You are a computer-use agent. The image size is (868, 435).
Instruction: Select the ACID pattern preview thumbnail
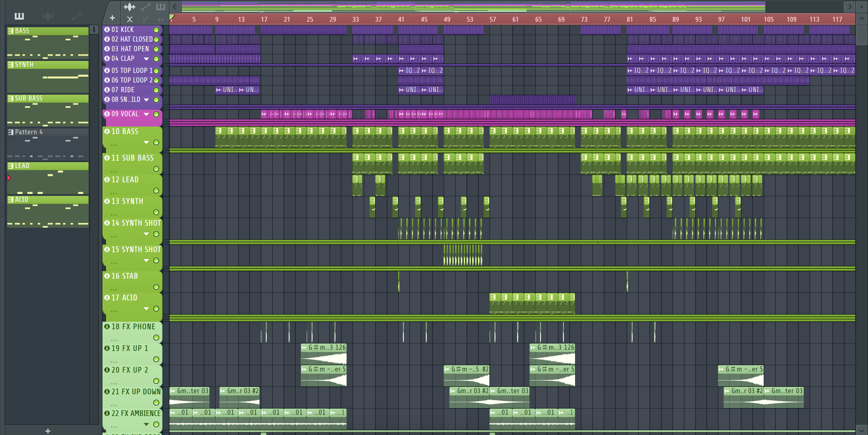tap(48, 216)
